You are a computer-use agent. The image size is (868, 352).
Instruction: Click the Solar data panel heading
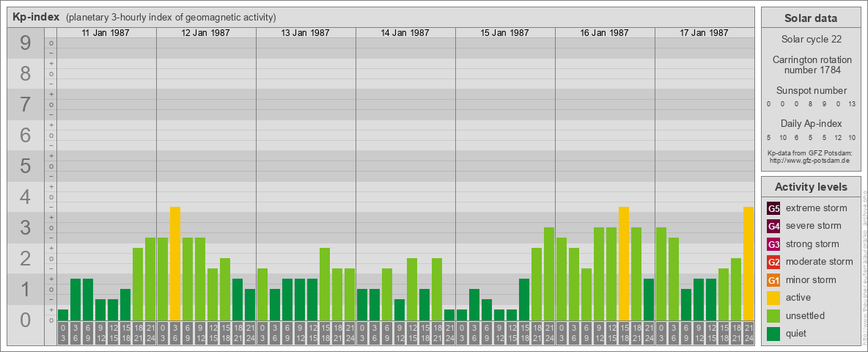(811, 18)
